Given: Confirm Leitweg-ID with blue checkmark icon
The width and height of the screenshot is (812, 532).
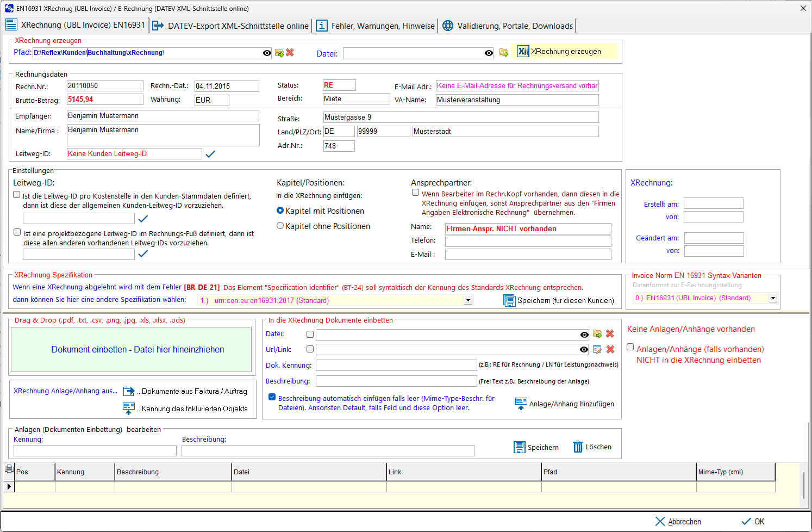Looking at the screenshot, I should point(210,154).
